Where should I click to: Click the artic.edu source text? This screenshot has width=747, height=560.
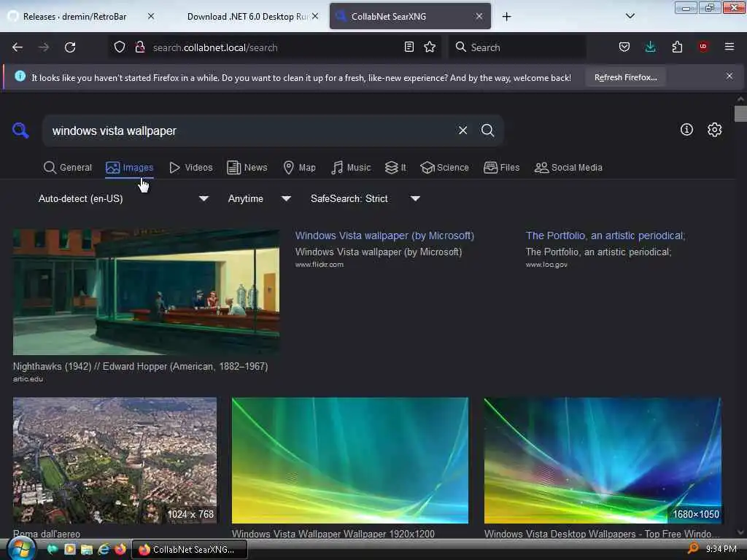click(x=28, y=379)
